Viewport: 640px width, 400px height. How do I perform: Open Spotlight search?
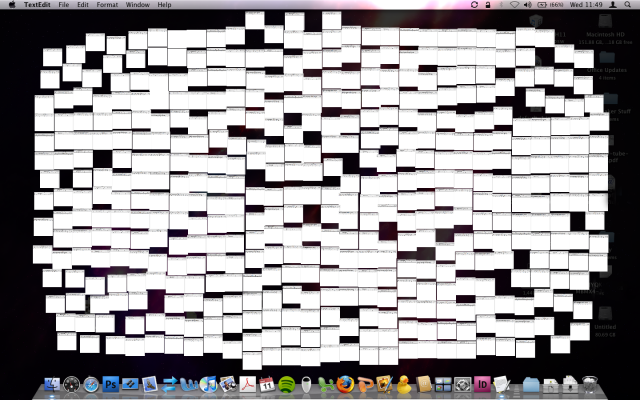click(x=627, y=5)
